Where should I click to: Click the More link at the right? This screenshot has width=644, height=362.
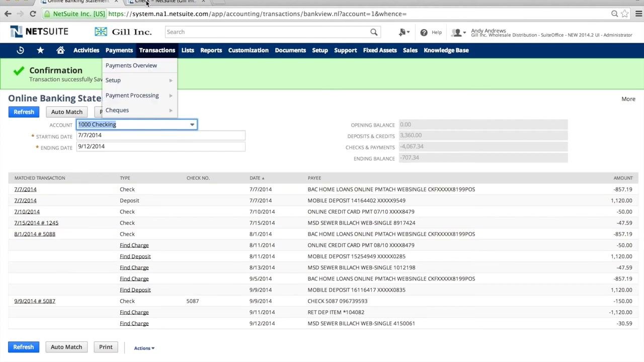pos(628,99)
